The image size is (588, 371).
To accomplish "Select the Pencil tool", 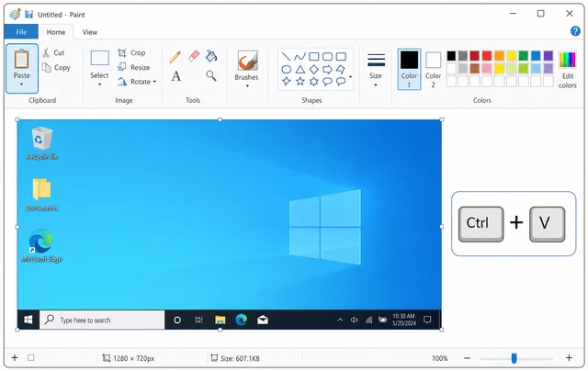I will tap(175, 57).
